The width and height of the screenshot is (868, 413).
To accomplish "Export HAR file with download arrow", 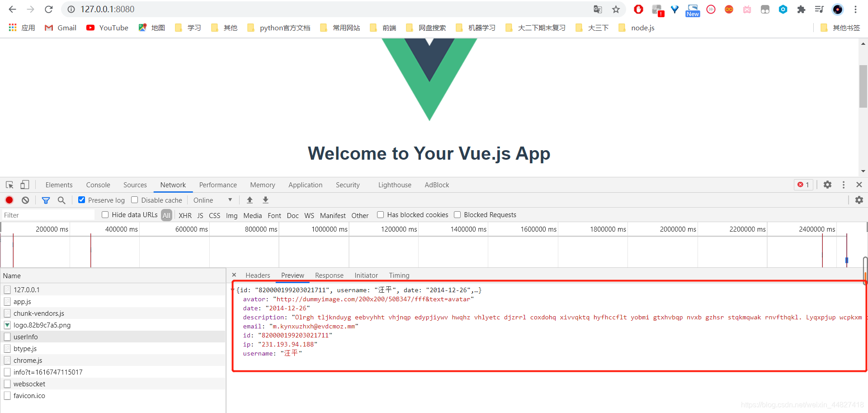I will 265,200.
